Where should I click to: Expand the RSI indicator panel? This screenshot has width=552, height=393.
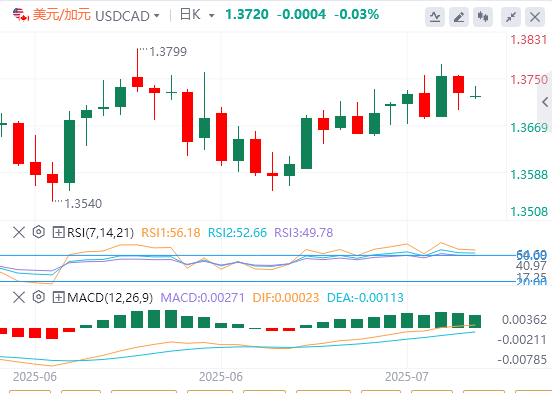(58, 232)
